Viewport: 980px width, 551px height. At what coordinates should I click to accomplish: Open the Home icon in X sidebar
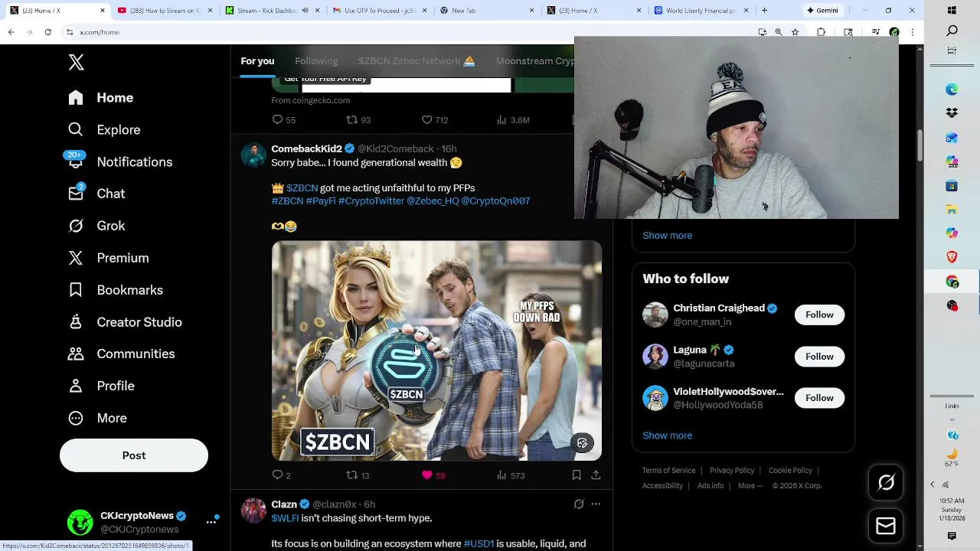pyautogui.click(x=75, y=97)
